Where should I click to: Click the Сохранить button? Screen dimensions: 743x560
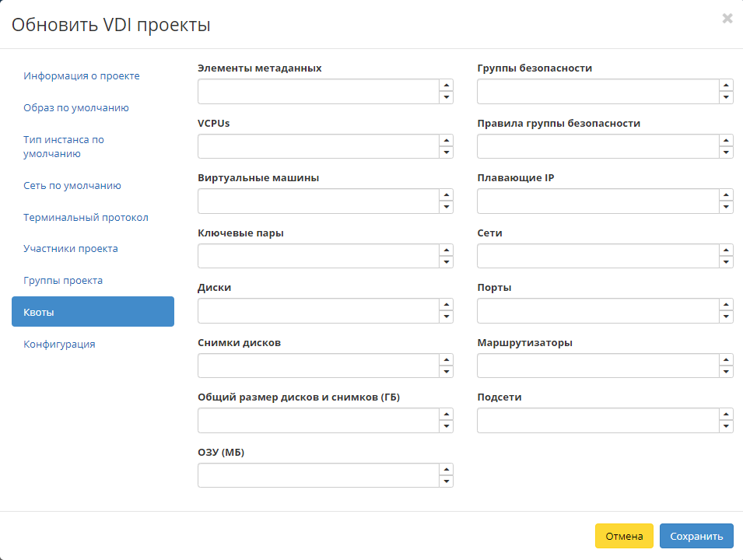point(696,536)
